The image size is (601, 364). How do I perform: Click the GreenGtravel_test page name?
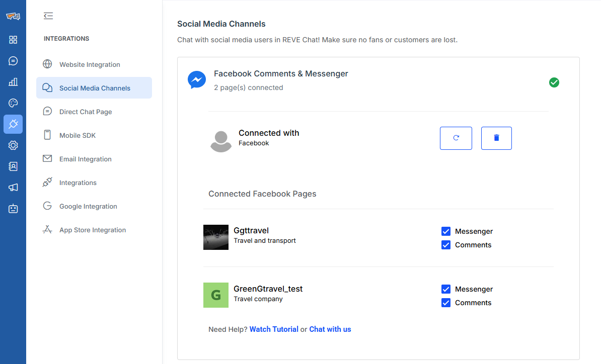268,289
